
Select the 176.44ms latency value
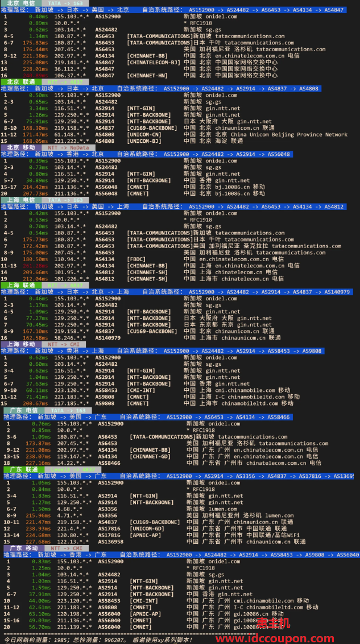tap(35, 49)
